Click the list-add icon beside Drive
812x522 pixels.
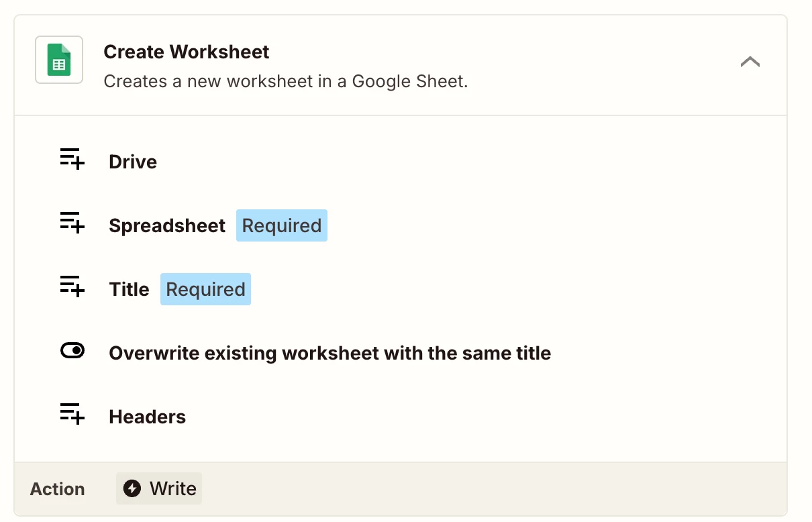pyautogui.click(x=72, y=159)
